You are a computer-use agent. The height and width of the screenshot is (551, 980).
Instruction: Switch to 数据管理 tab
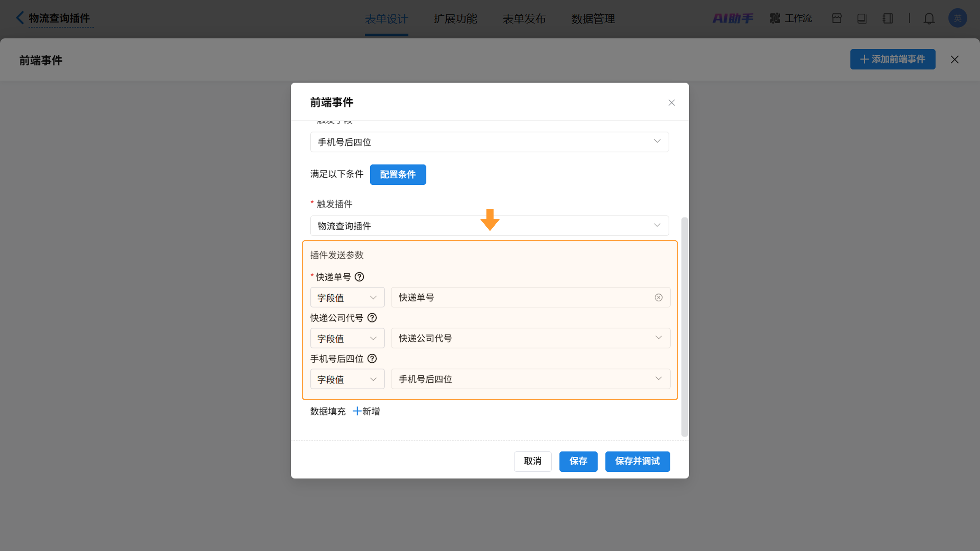pos(593,19)
